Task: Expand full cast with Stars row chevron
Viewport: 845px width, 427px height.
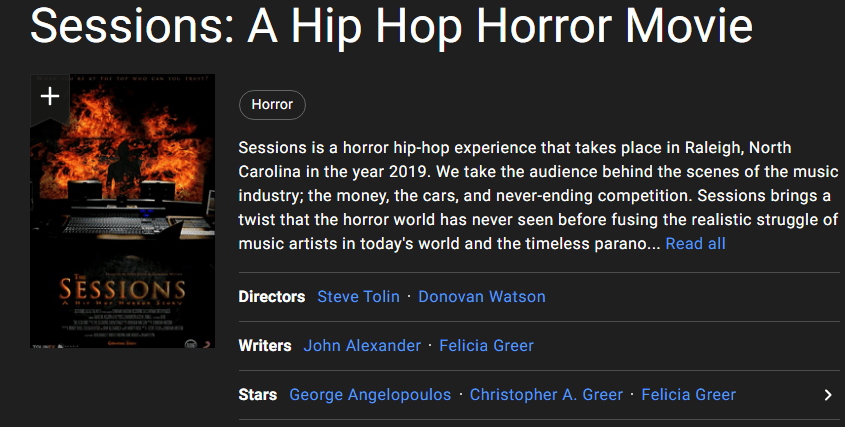Action: 827,395
